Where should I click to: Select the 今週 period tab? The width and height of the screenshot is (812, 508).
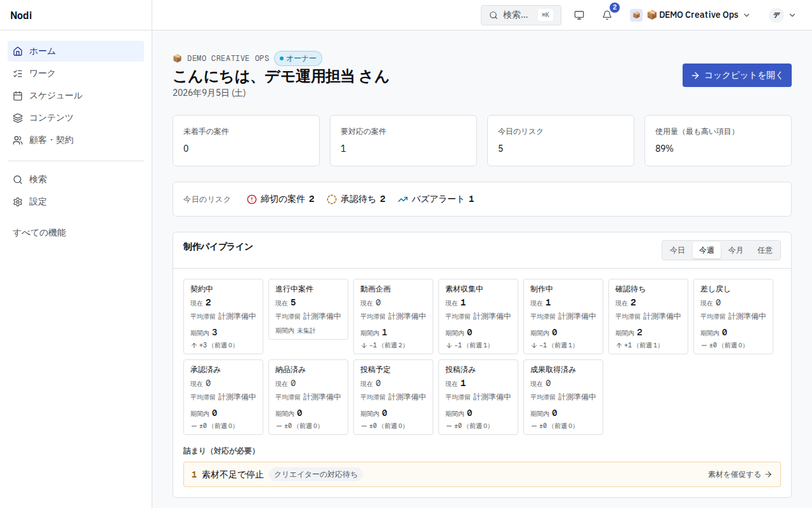coord(707,250)
